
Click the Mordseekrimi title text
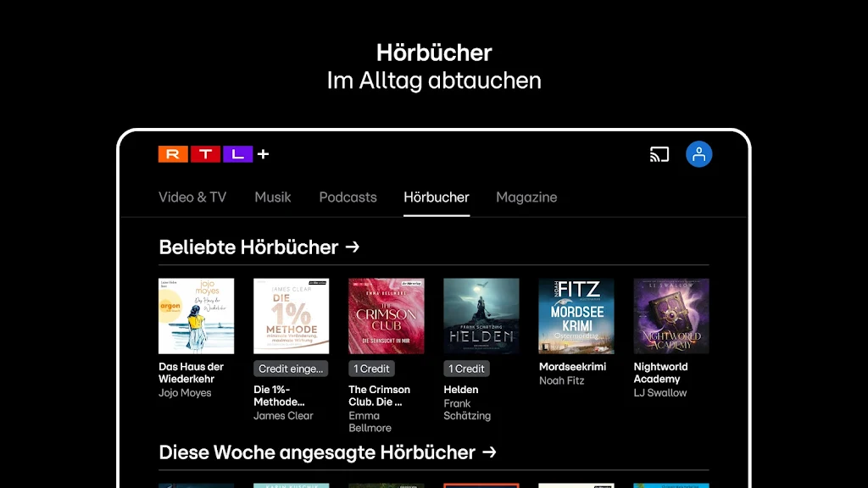pos(572,367)
